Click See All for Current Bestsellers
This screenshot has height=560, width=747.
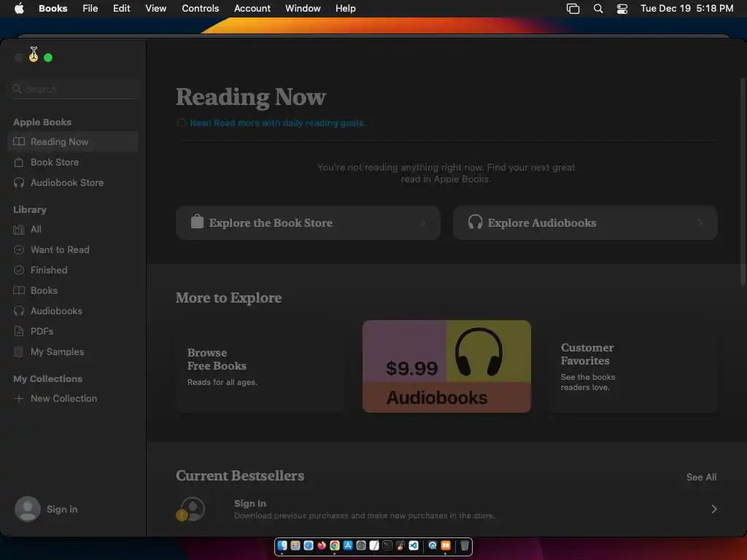tap(701, 477)
